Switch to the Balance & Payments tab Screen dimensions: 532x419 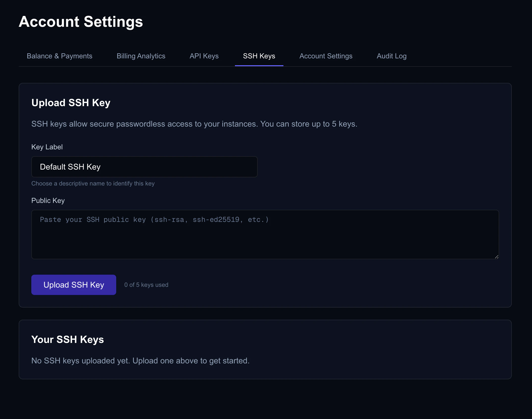tap(59, 56)
